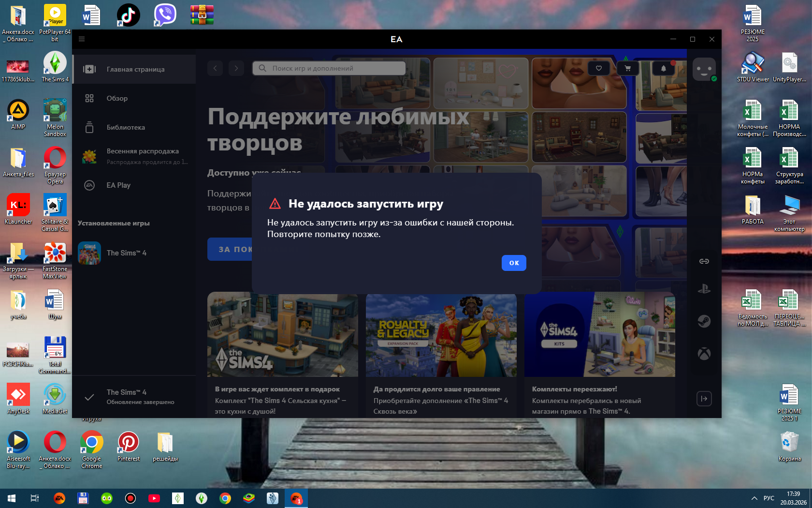Open the wishlist heart icon
Viewport: 812px width, 508px height.
coord(599,68)
